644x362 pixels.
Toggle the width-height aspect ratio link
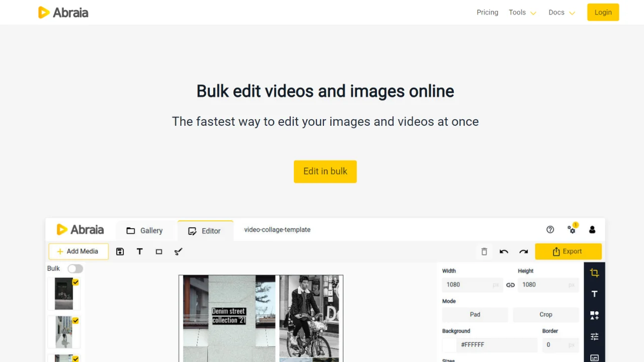[510, 285]
